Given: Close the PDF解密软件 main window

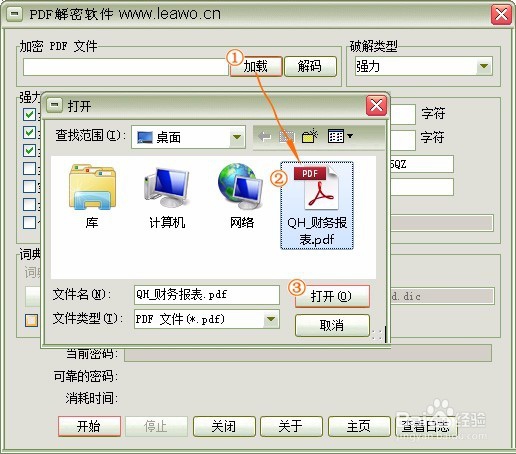Looking at the screenshot, I should (x=501, y=15).
